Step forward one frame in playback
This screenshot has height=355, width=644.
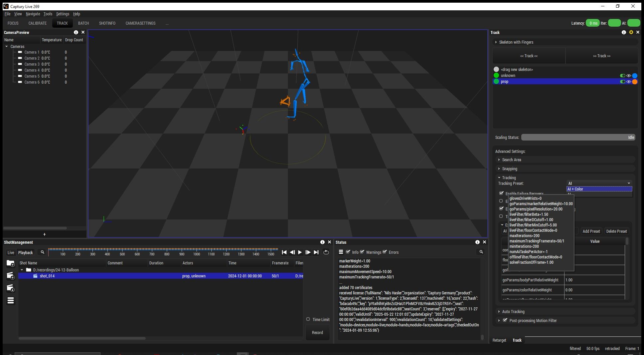coord(308,252)
